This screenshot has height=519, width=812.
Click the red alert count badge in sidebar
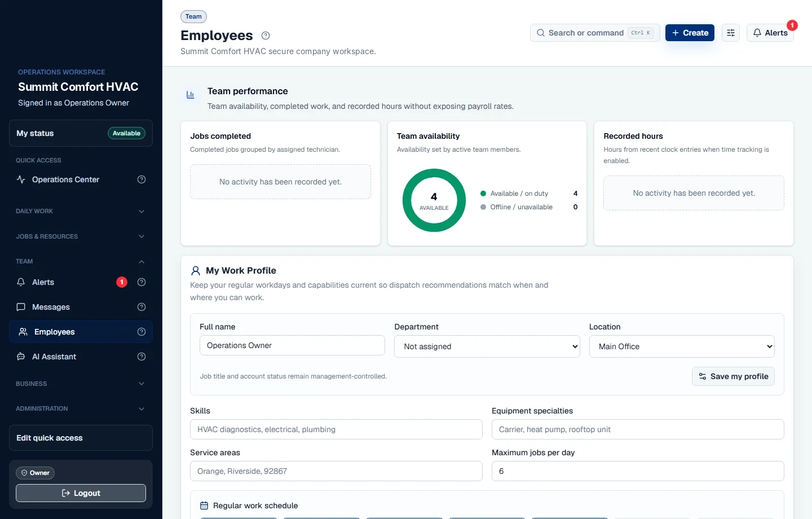[122, 282]
